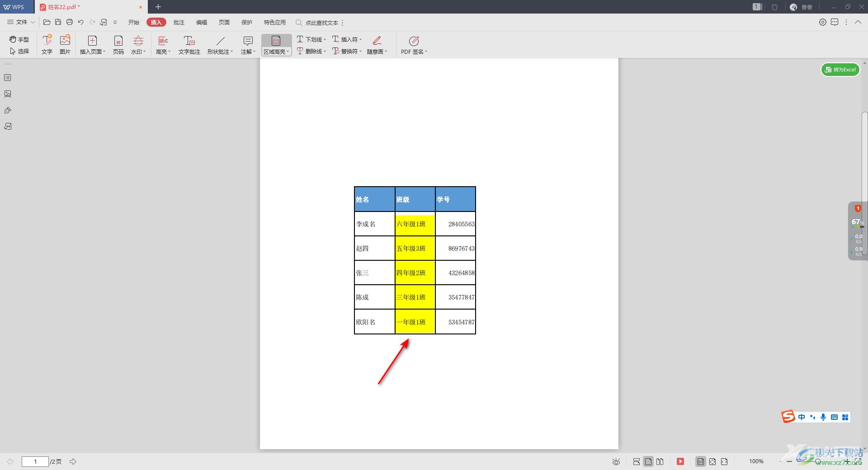Open the Insert Page (插入页面) menu
The image size is (868, 470).
pos(93,45)
